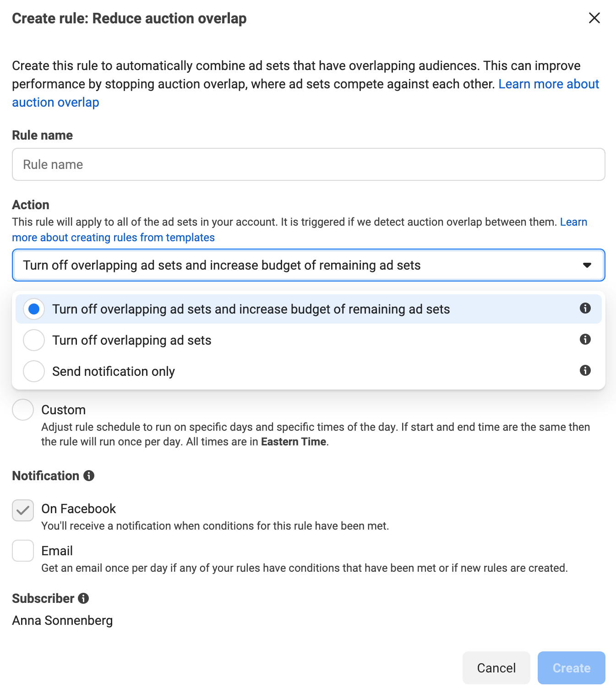The height and width of the screenshot is (688, 616).
Task: Open 'Learn more about auction overlap' link
Action: [x=548, y=84]
